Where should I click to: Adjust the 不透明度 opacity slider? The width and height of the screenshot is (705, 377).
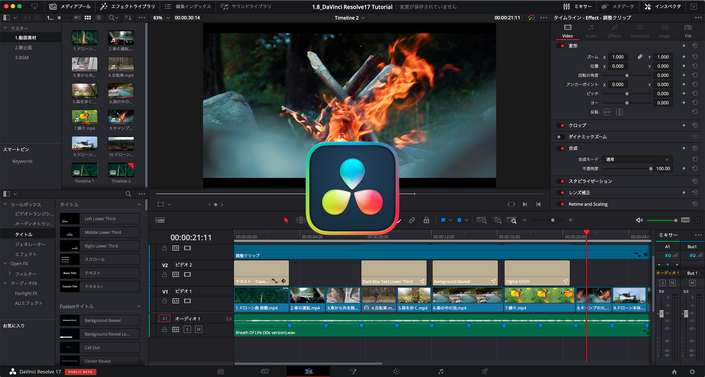pos(628,169)
